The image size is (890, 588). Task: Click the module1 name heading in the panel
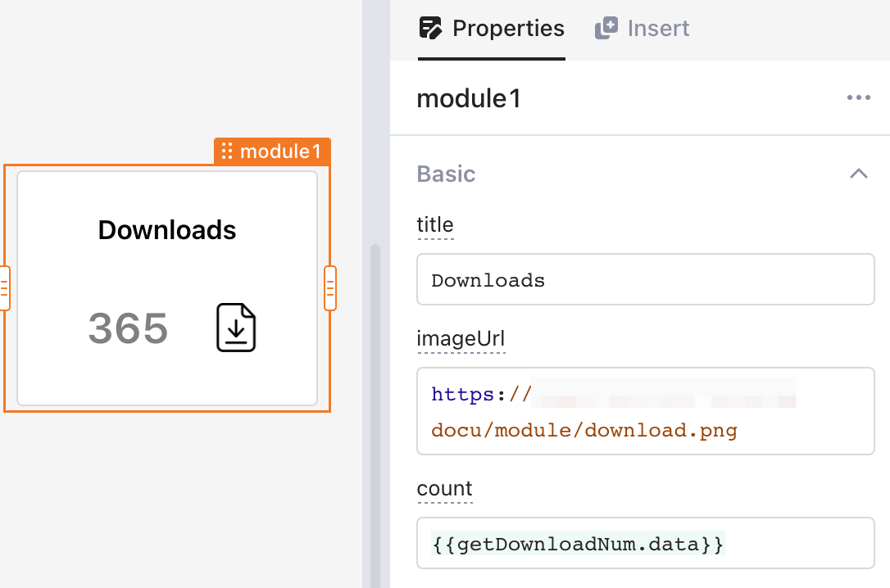pyautogui.click(x=469, y=99)
